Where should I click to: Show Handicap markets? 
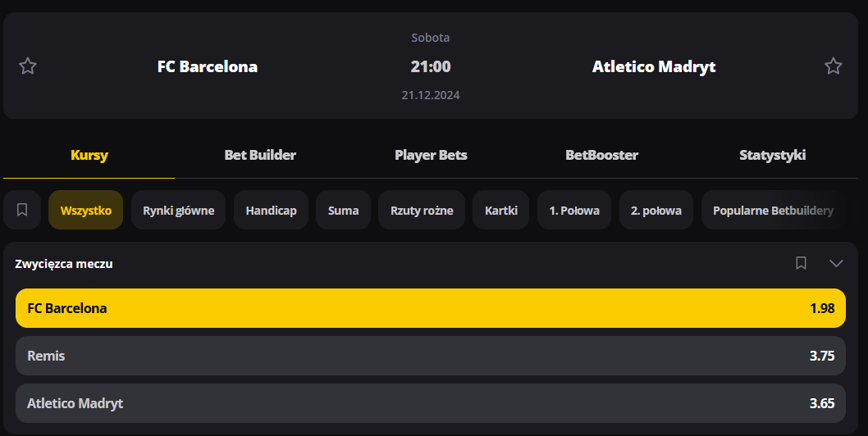tap(271, 211)
